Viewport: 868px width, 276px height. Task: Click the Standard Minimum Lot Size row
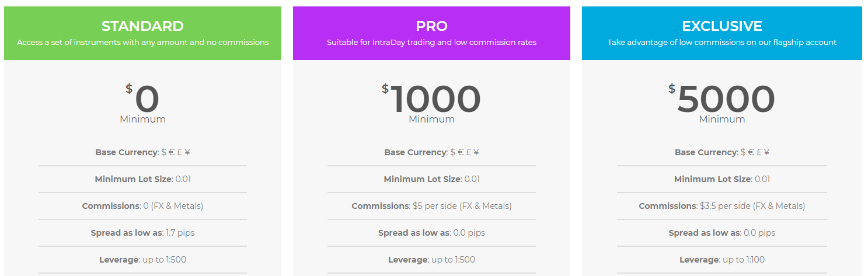coord(143,179)
